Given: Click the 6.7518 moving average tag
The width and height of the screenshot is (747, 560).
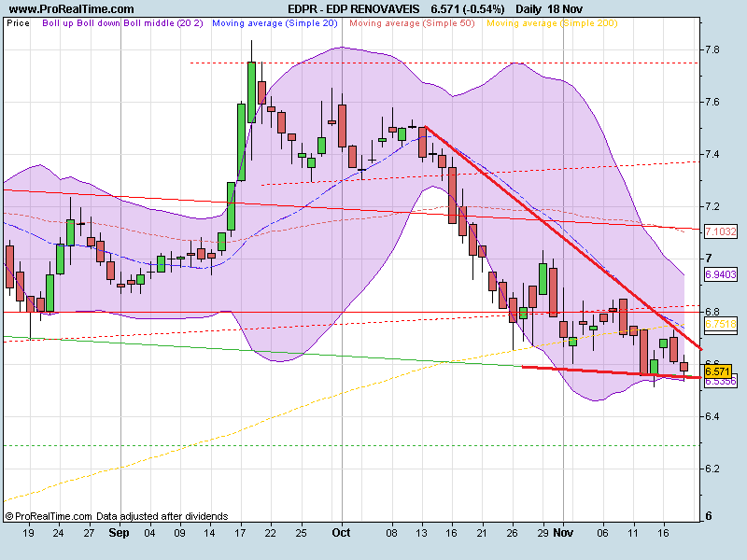Looking at the screenshot, I should 720,324.
